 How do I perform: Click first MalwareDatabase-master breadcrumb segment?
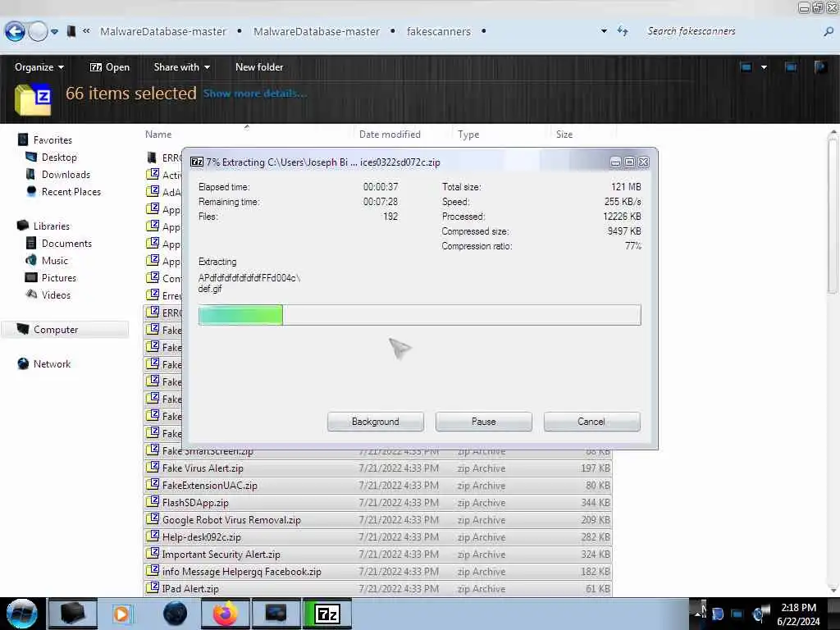pyautogui.click(x=163, y=32)
